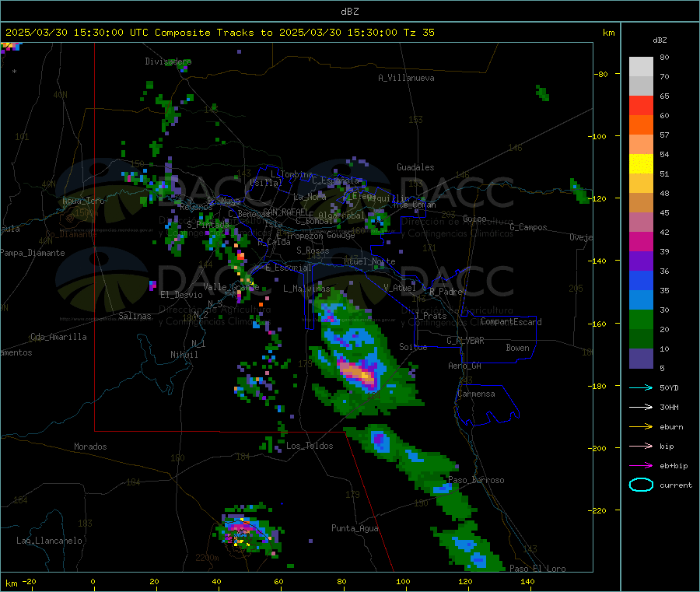Screen dimensions: 700x592
Task: Click the 'Valle_Grande' map label
Action: point(231,287)
